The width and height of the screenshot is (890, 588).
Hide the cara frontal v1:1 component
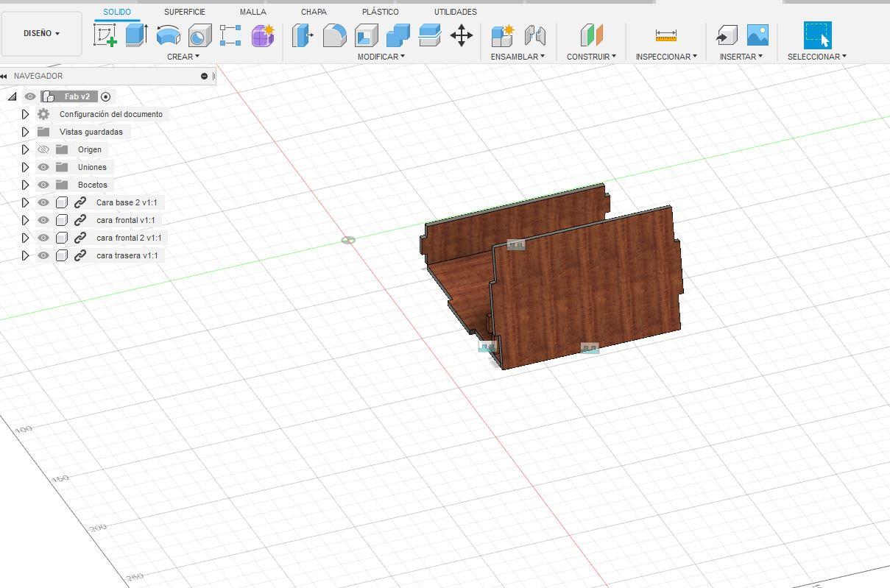[43, 220]
